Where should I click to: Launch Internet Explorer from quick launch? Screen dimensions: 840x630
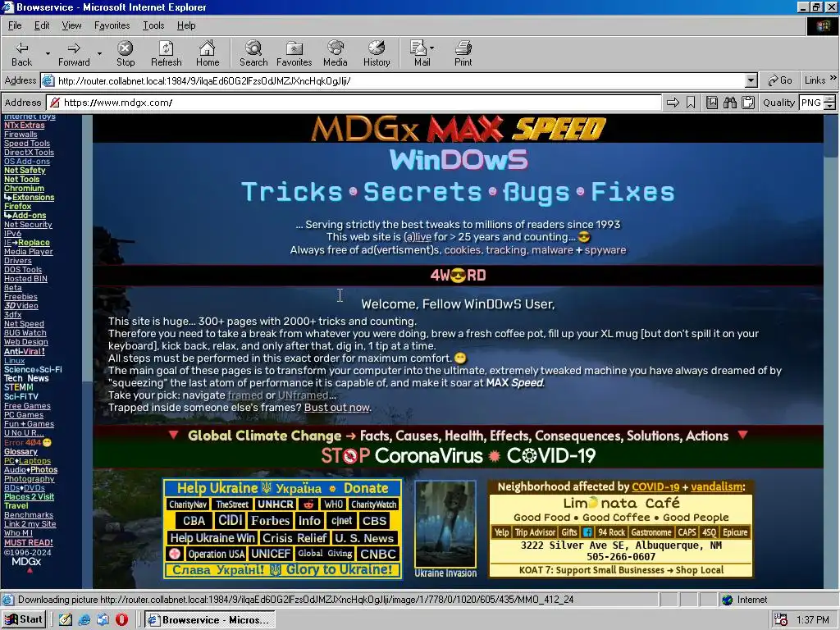click(x=84, y=620)
